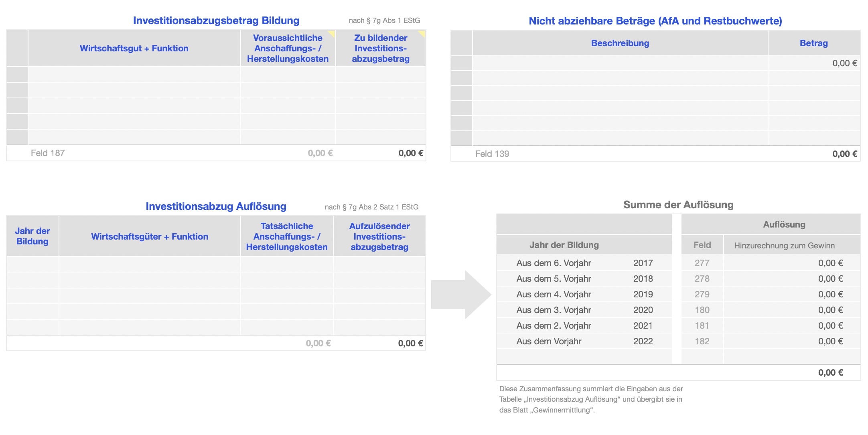Click the yellow comment marker on the Zu bildender Investitionsabzugsbetrag header
868x435 pixels.
[422, 33]
